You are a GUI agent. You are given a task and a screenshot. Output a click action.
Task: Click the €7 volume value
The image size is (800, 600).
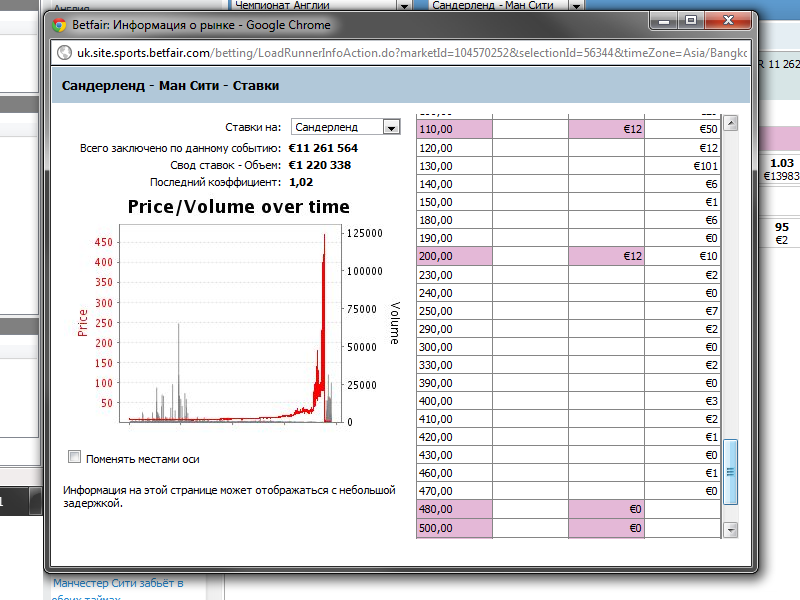(712, 311)
